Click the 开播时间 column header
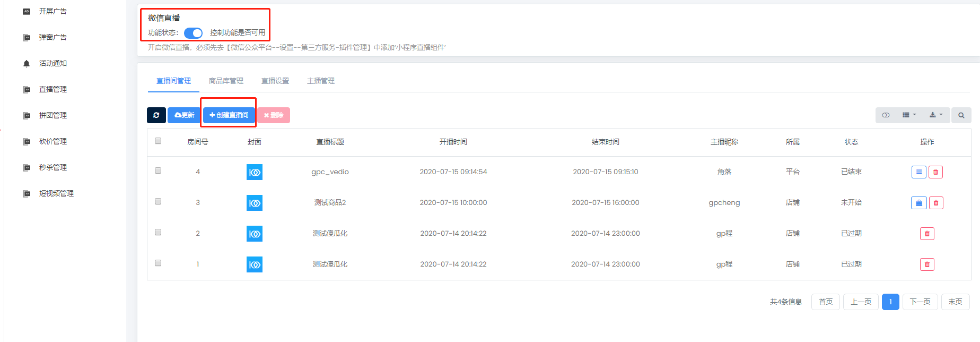 click(x=453, y=142)
